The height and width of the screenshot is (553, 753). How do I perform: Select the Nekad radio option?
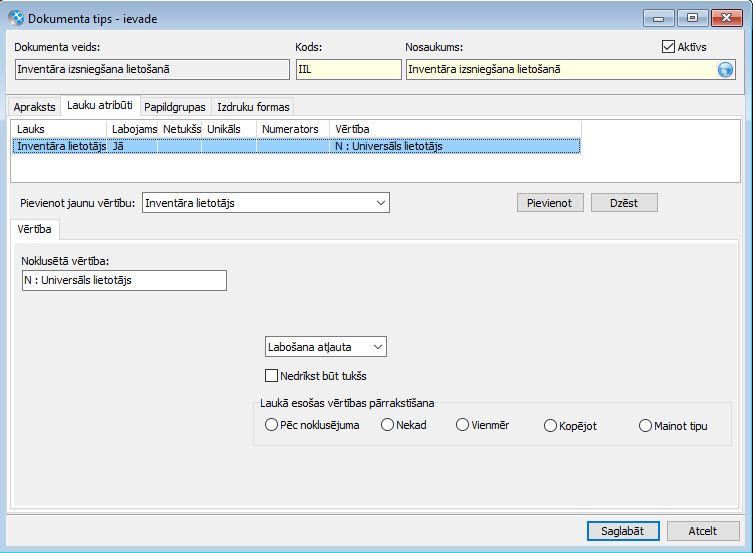point(387,425)
